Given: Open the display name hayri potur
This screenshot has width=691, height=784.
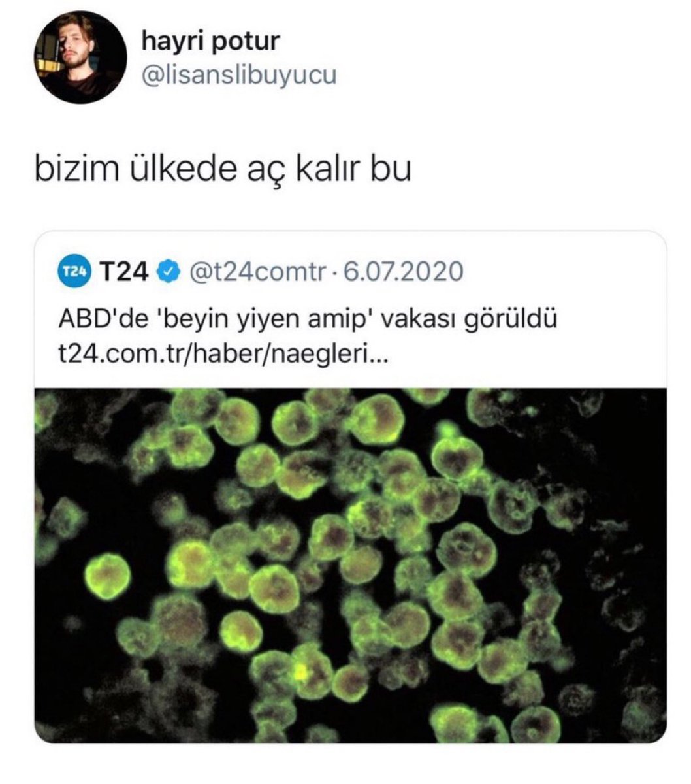Looking at the screenshot, I should (210, 41).
